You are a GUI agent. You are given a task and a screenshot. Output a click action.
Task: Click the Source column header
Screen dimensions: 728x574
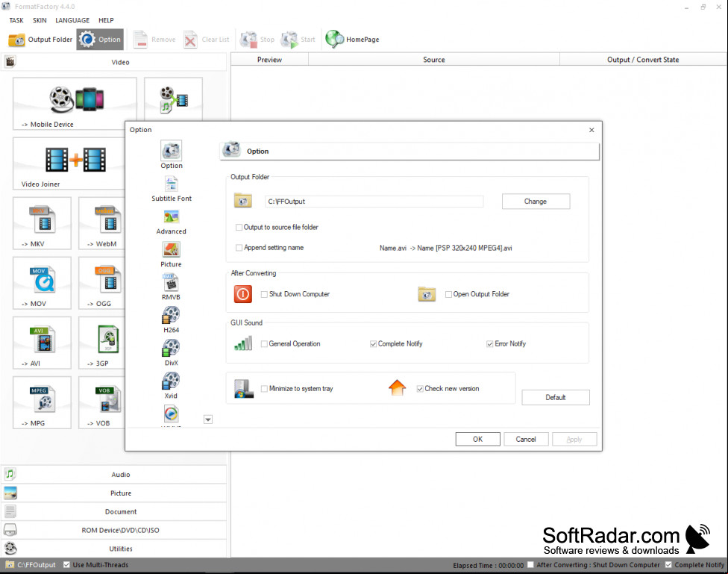(434, 60)
